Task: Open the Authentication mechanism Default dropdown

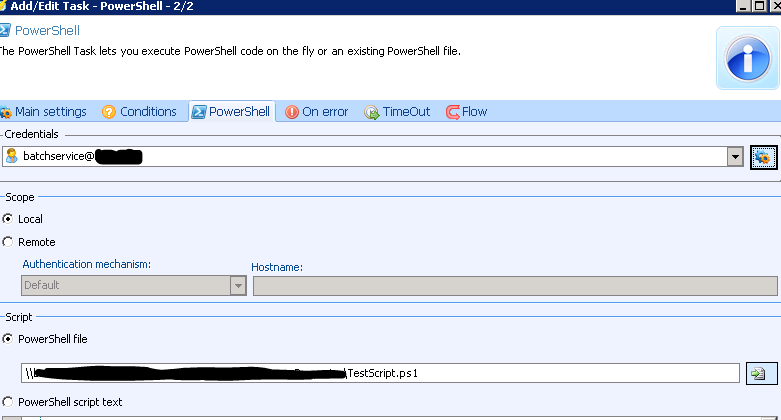Action: [134, 285]
